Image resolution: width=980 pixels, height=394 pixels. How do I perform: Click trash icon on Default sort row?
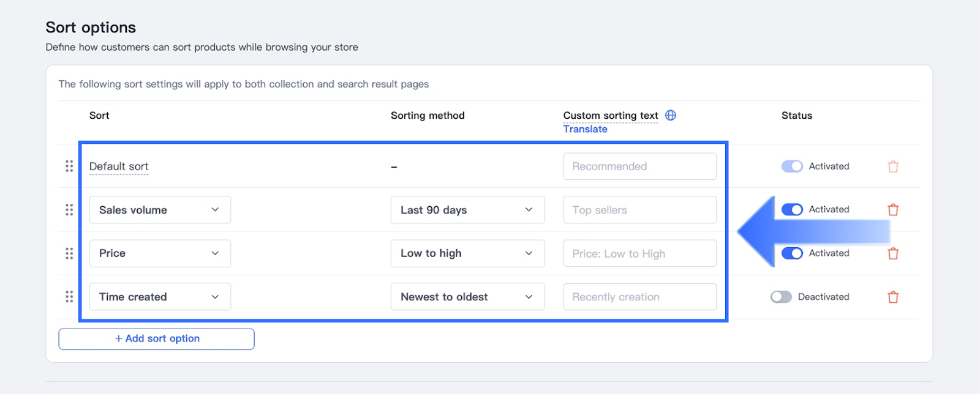point(893,166)
